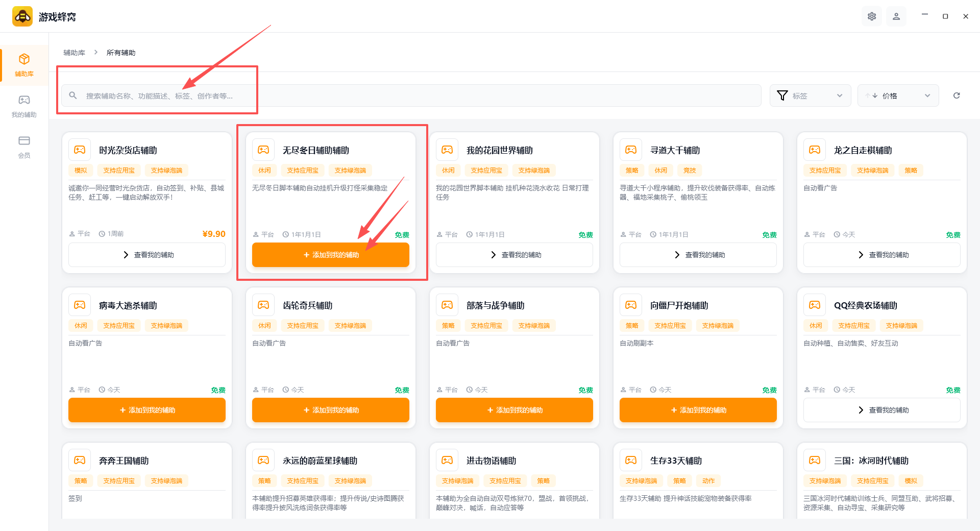Screen dimensions: 980x531
Task: Open 我的辅助 in the sidebar
Action: 24,106
